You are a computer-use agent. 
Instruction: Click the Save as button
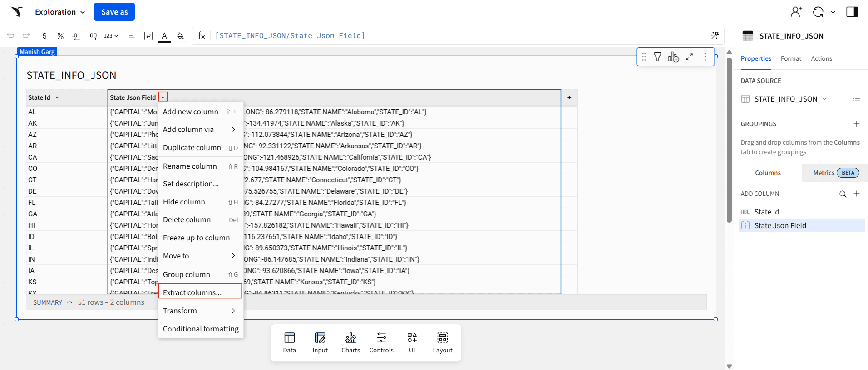coord(114,12)
